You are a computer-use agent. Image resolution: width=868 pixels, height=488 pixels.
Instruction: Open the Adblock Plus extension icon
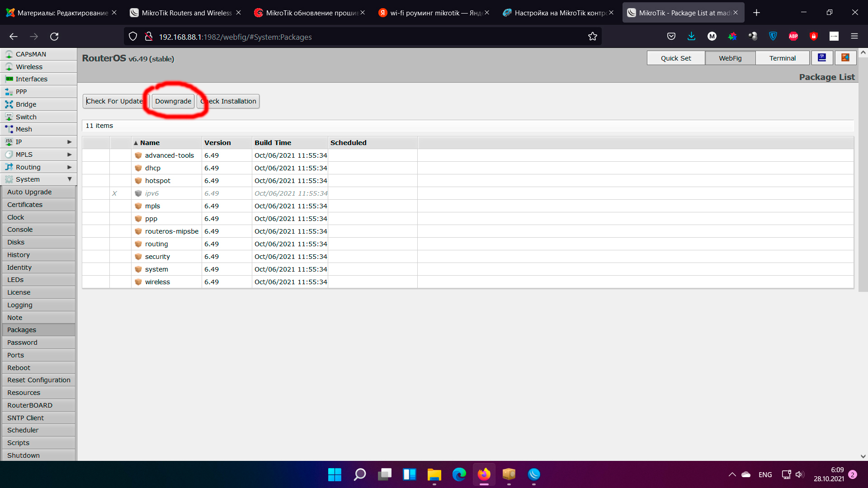793,37
